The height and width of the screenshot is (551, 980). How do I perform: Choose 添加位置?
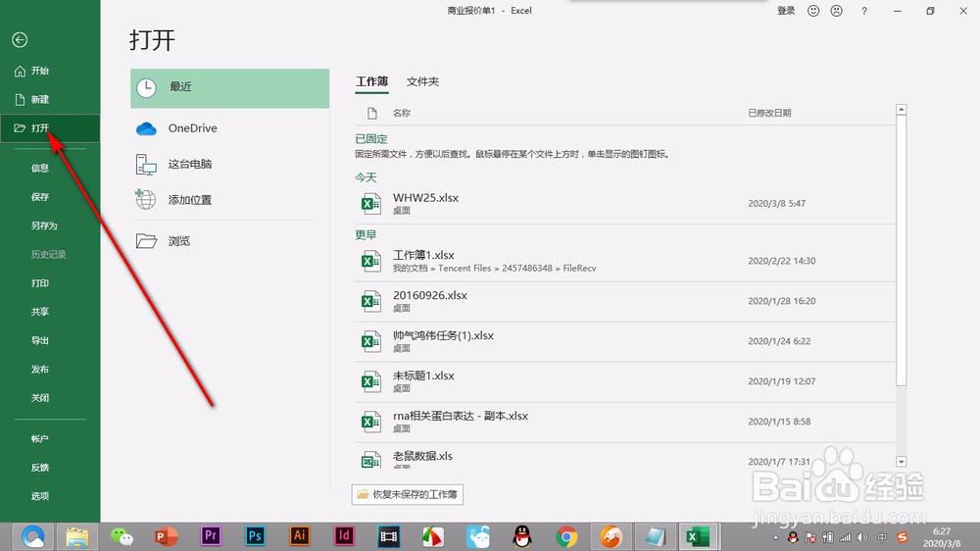click(230, 200)
